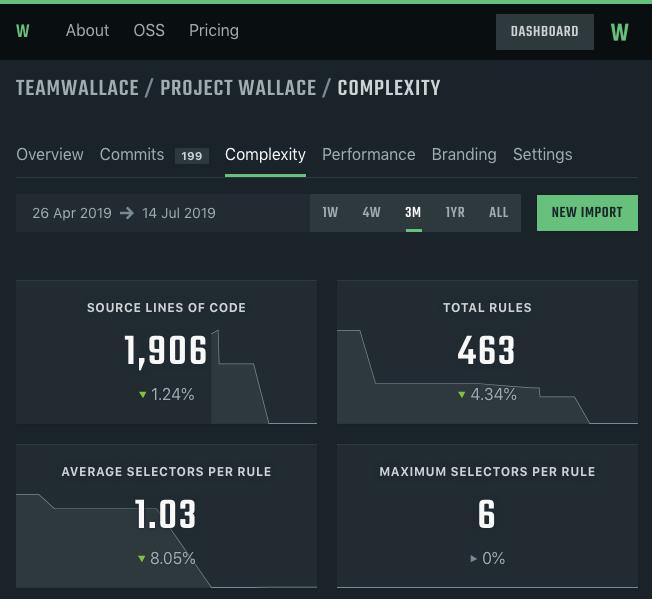Open the TEAMWALLACE breadcrumb
Screen dimensions: 652x599
coord(77,88)
